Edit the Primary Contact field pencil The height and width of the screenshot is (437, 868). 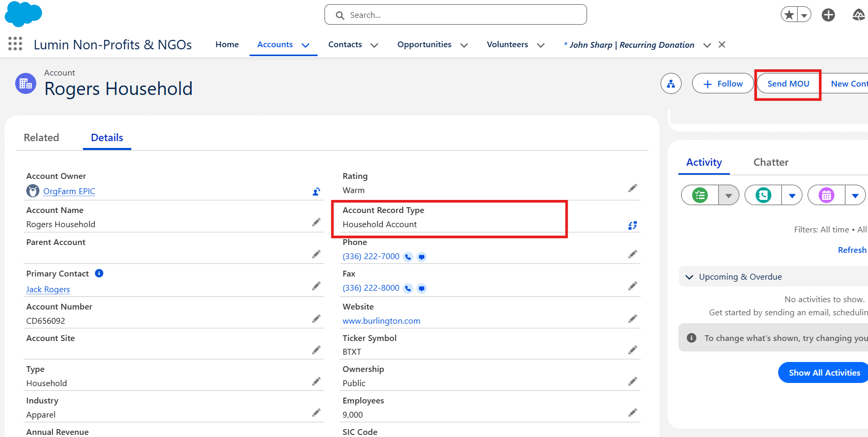point(316,286)
